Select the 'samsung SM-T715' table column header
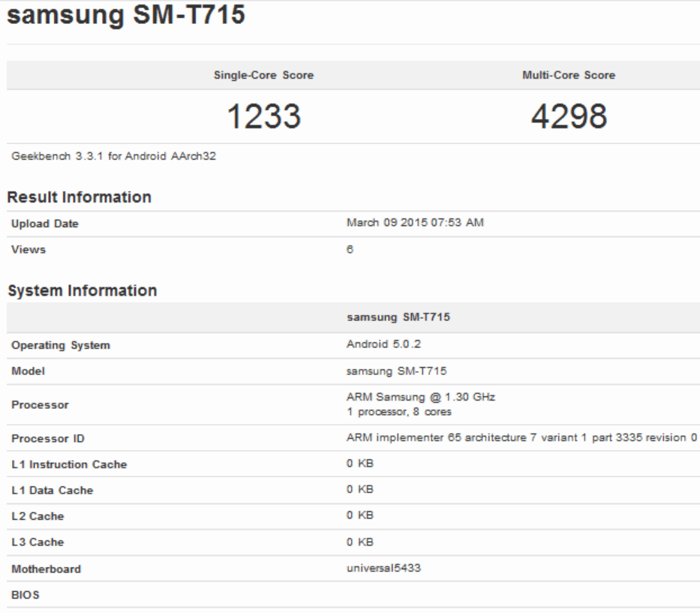 click(398, 317)
